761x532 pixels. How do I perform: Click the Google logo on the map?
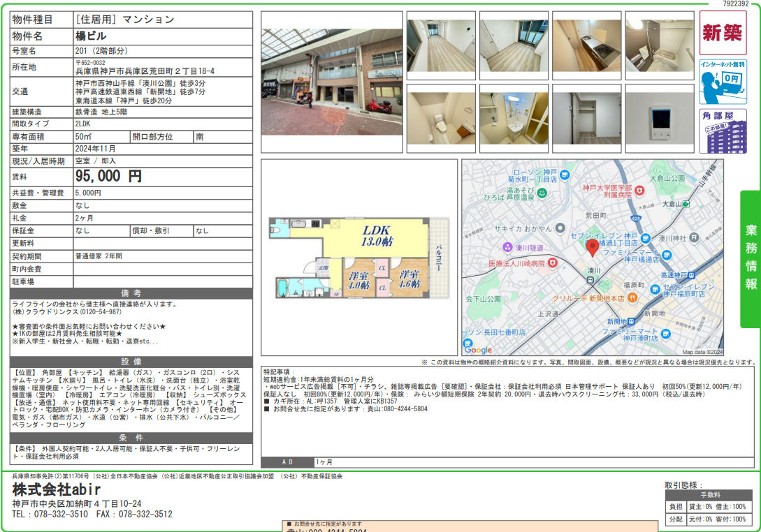click(477, 350)
